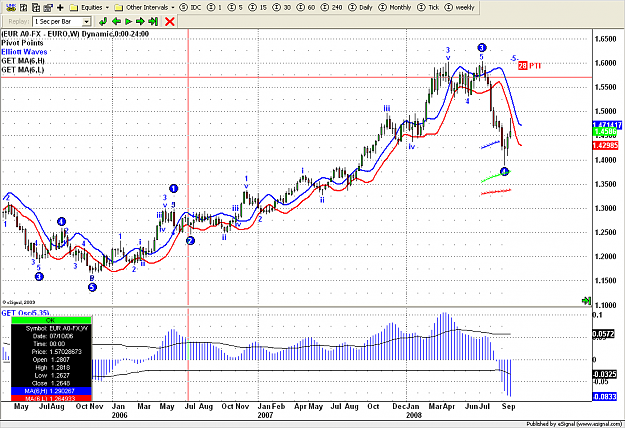Step replay back with green left arrow
The image size is (625, 428).
coord(116,22)
